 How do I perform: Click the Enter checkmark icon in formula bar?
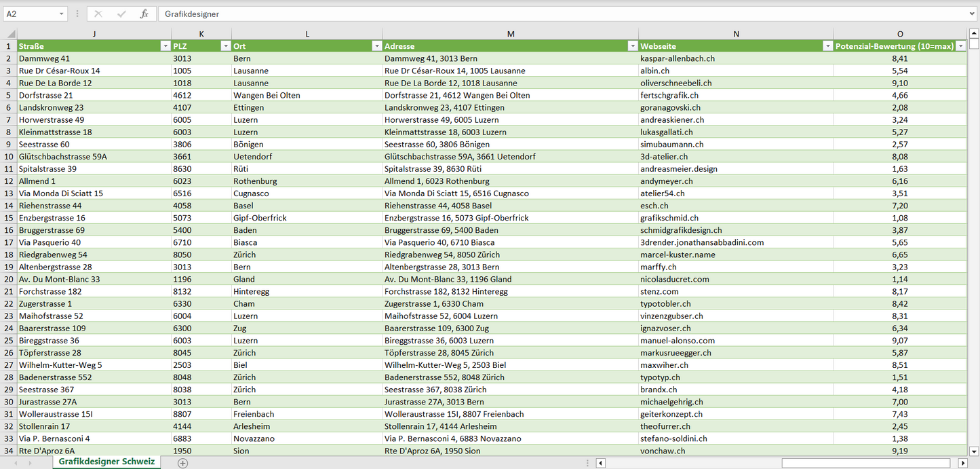pos(121,14)
